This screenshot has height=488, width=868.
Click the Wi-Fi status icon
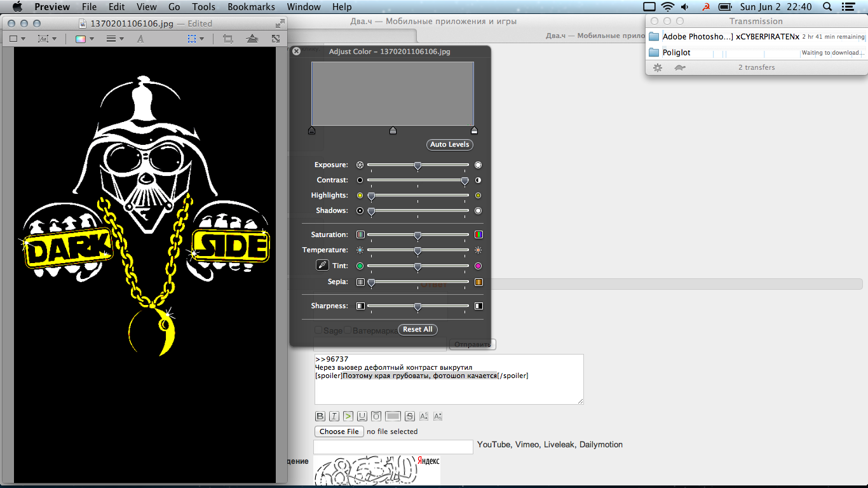coord(667,7)
